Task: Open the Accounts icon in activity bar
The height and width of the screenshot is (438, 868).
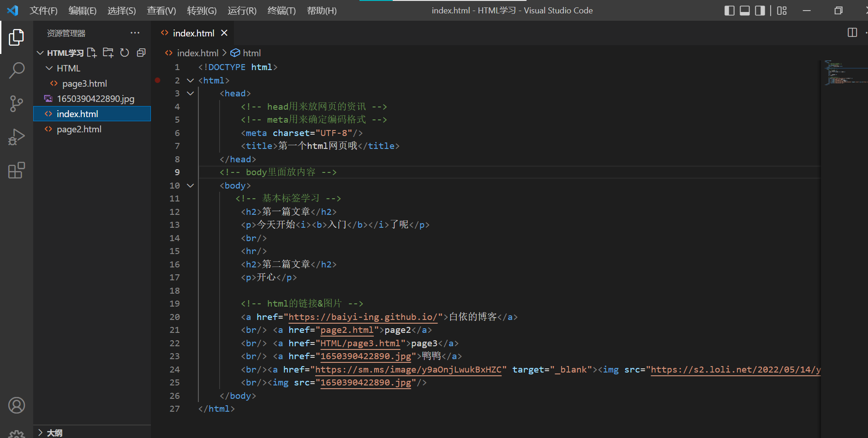Action: 17,405
